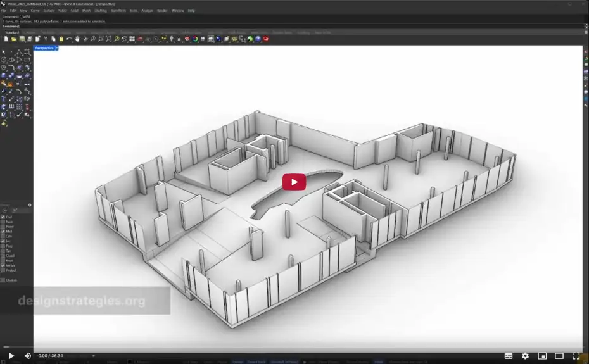The height and width of the screenshot is (364, 589).
Task: Click the checkmark Check icon in left toolbar
Action: coord(20,115)
